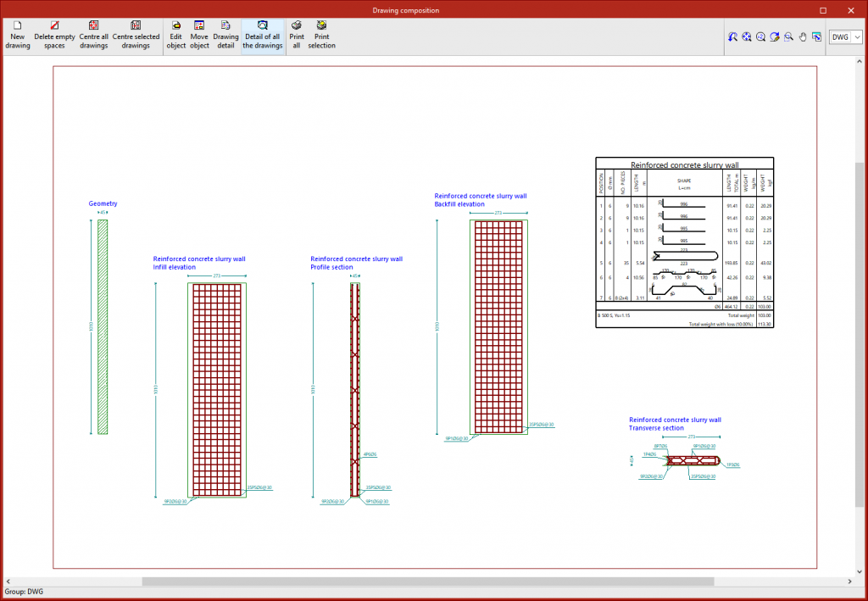Click Centre all drawings icon
868x601 pixels.
94,36
